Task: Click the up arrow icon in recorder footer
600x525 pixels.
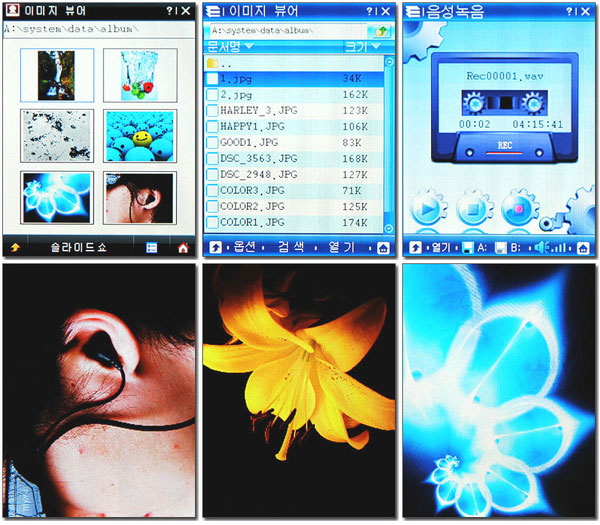Action: [x=415, y=248]
